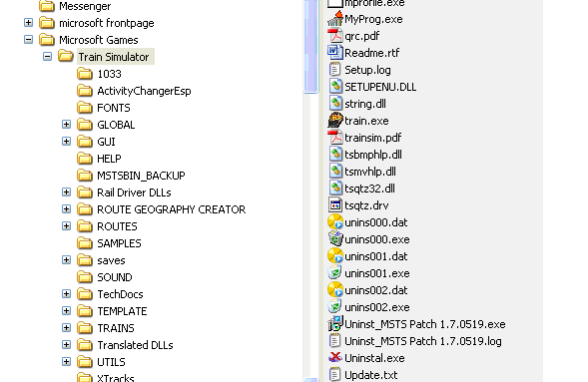588x382 pixels.
Task: Open the trainsim.pdf document icon
Action: tap(334, 138)
